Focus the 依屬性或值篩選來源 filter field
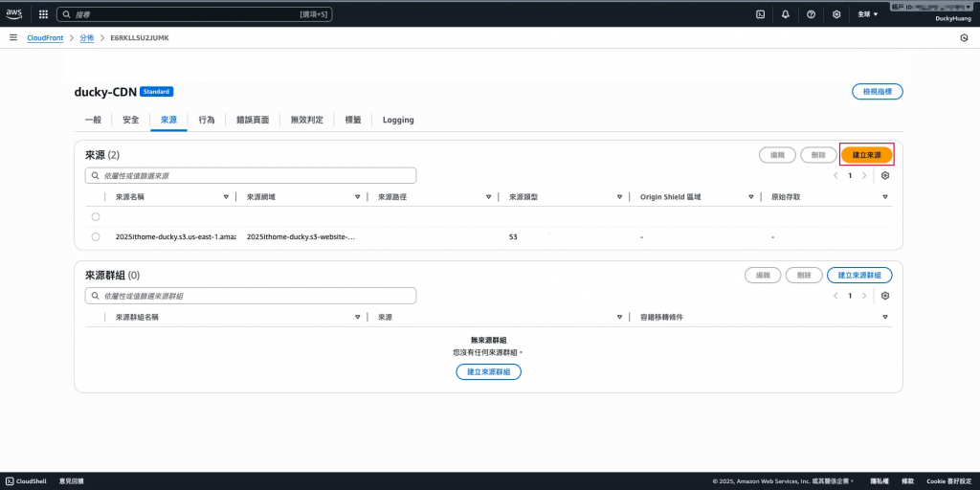Image resolution: width=980 pixels, height=490 pixels. click(x=251, y=176)
